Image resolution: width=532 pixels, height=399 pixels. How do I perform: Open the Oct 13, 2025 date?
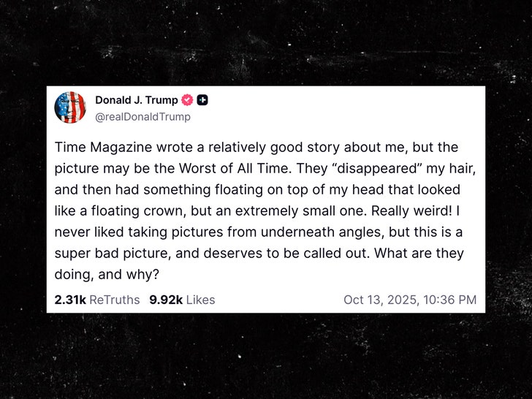(x=380, y=300)
